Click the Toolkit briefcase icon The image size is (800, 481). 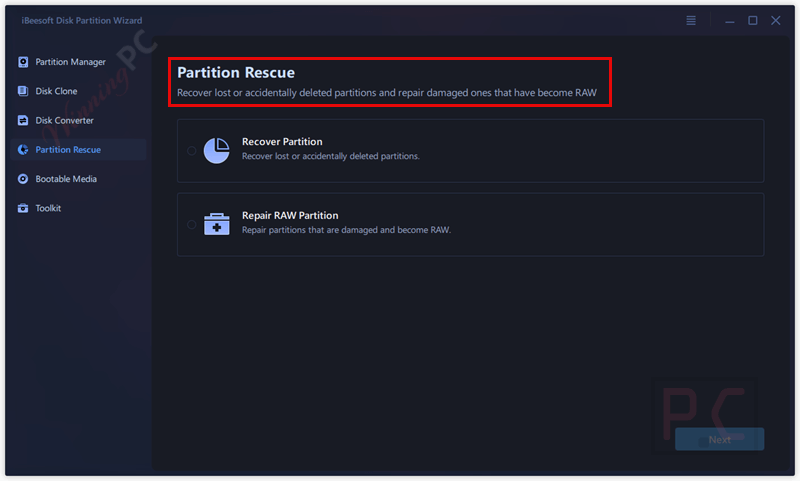23,208
